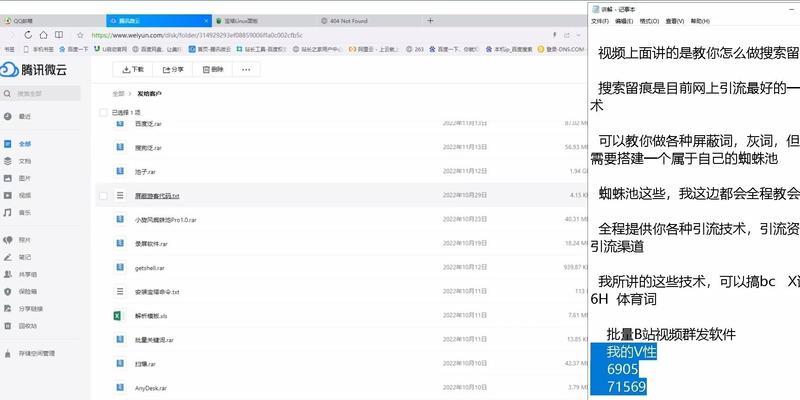The width and height of the screenshot is (800, 400).
Task: Open the three-dots more actions menu
Action: click(x=246, y=70)
